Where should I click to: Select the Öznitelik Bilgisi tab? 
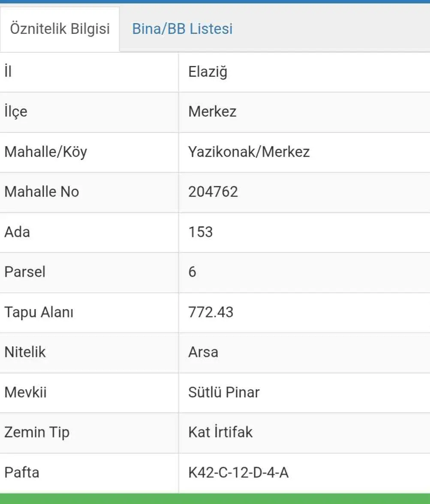coord(60,29)
